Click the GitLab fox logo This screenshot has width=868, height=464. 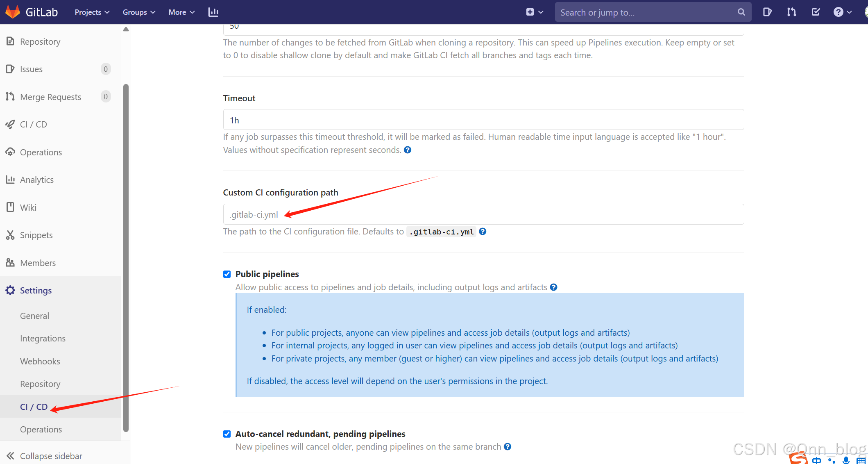tap(13, 11)
